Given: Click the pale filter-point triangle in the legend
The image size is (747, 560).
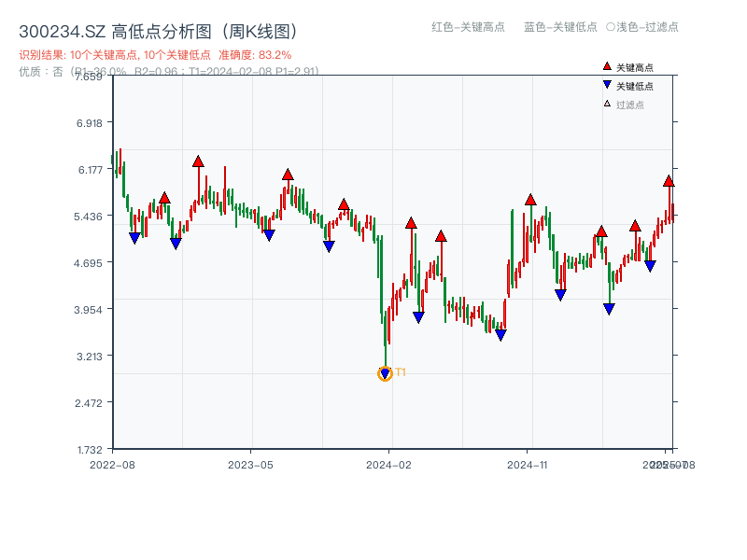Looking at the screenshot, I should (607, 104).
